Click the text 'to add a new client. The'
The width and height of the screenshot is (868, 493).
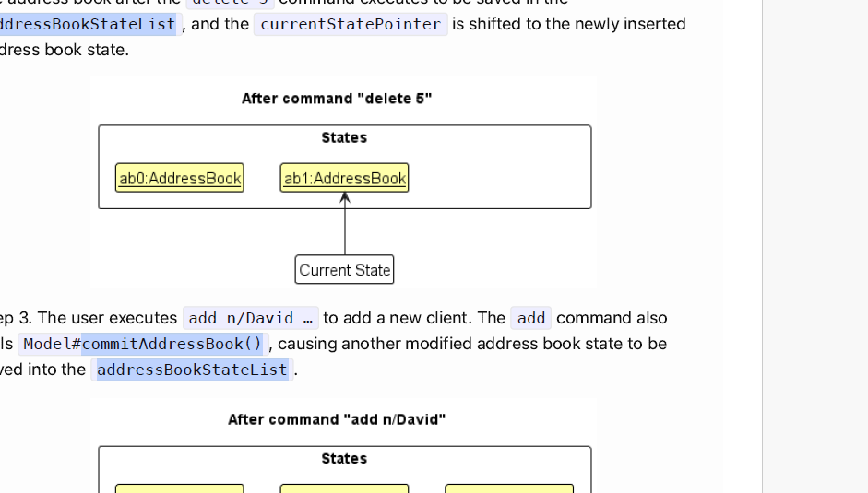414,318
